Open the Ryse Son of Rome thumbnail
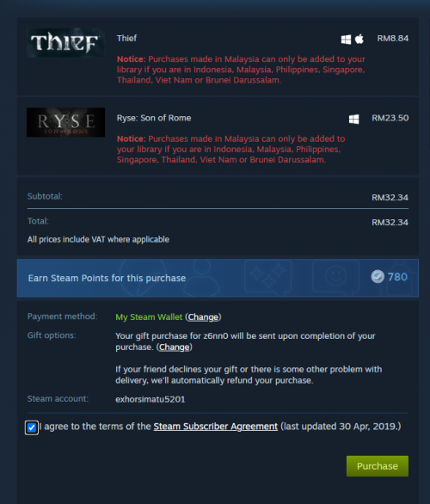This screenshot has height=504, width=430. point(65,122)
